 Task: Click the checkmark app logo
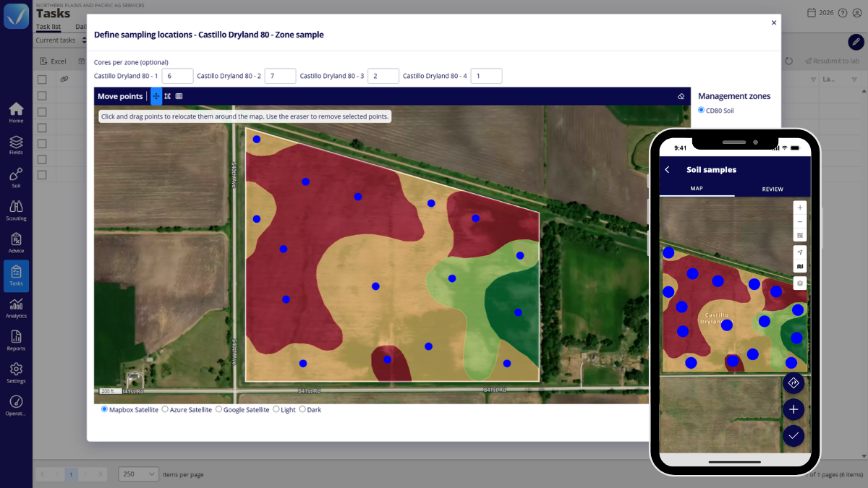tap(16, 16)
